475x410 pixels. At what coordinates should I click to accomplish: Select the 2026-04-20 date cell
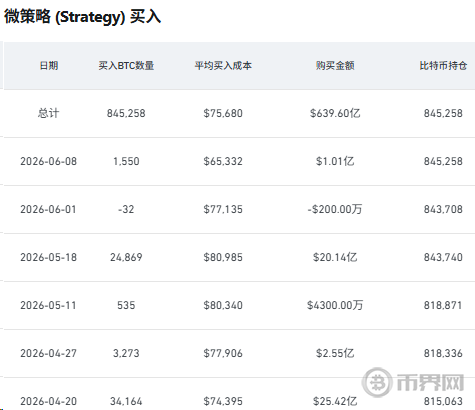click(48, 401)
